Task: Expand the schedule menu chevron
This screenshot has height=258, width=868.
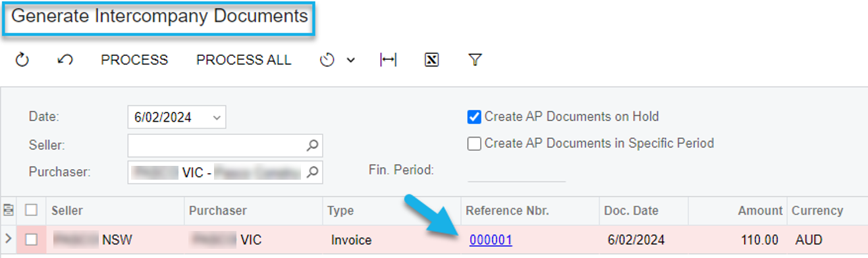Action: point(350,60)
